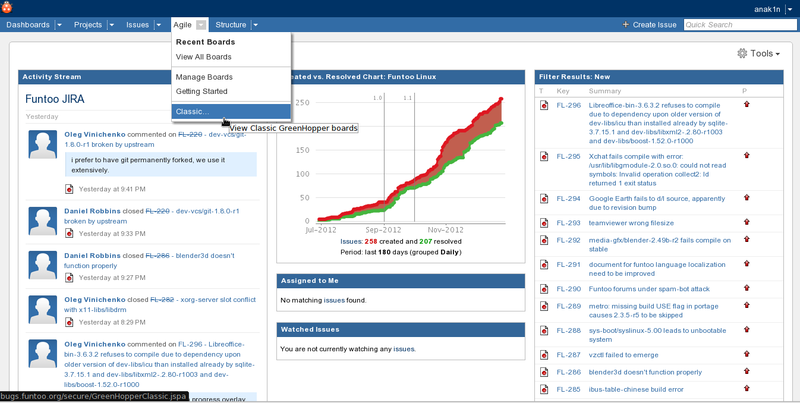Open the Projects dropdown arrow
800x403 pixels.
coord(110,24)
